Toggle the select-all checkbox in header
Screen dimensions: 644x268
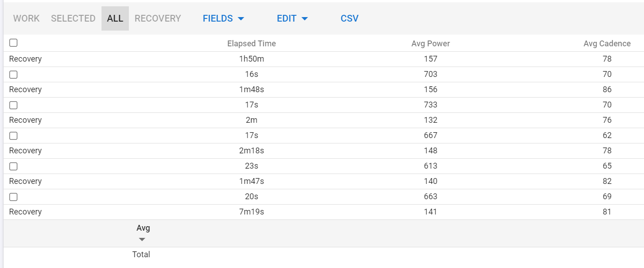click(13, 43)
